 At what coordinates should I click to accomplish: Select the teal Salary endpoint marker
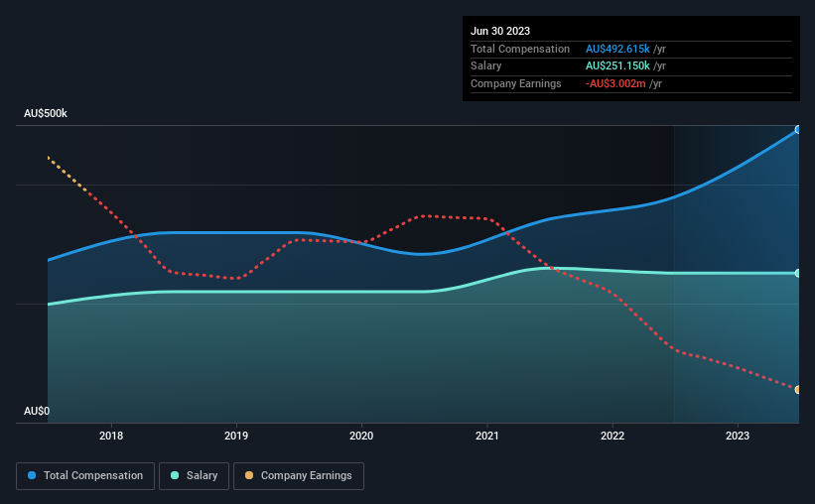pos(798,273)
